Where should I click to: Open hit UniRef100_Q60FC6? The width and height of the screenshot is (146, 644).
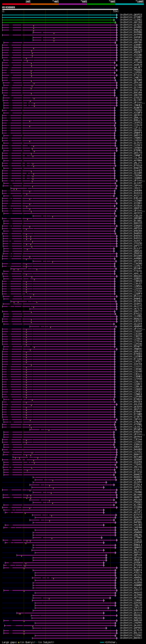[131, 15]
